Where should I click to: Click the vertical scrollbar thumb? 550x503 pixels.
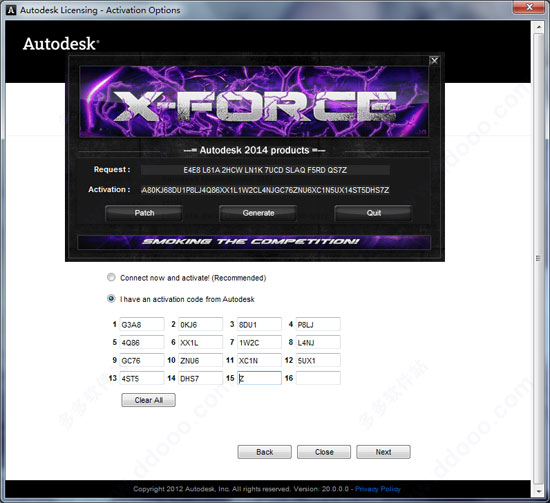point(538,259)
